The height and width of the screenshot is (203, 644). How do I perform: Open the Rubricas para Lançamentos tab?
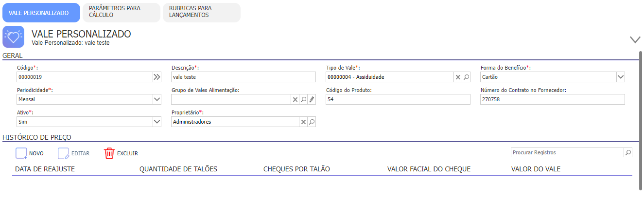click(202, 12)
